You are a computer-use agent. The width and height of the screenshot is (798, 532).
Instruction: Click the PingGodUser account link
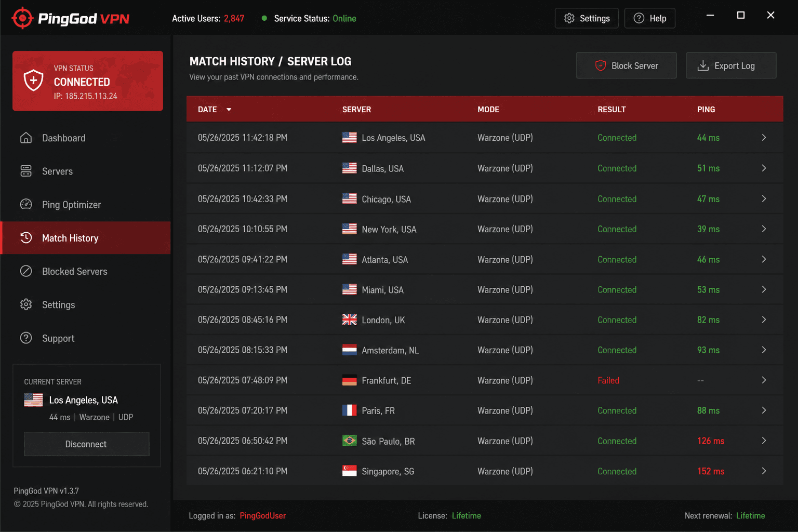click(263, 515)
